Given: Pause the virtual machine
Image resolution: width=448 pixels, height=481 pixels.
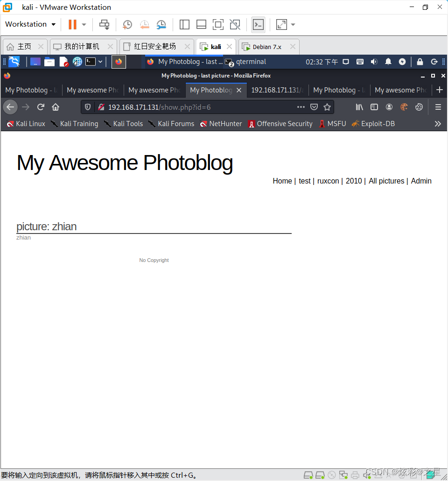Looking at the screenshot, I should pos(72,25).
